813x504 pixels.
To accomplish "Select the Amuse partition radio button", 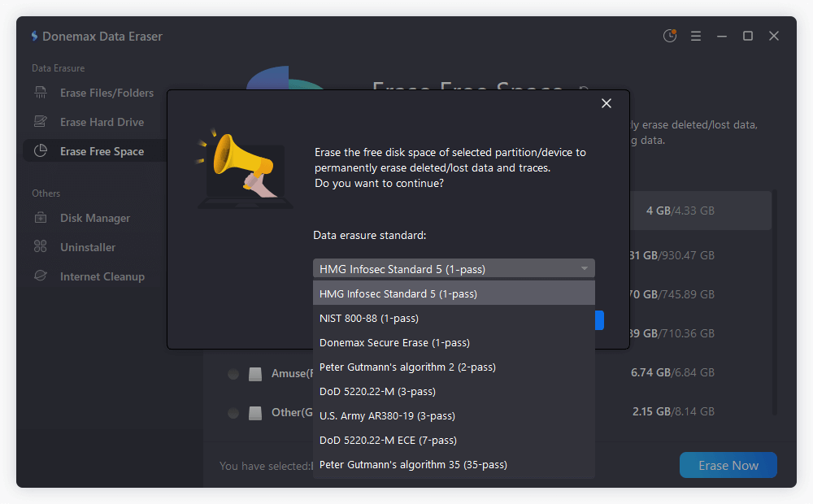I will point(233,374).
